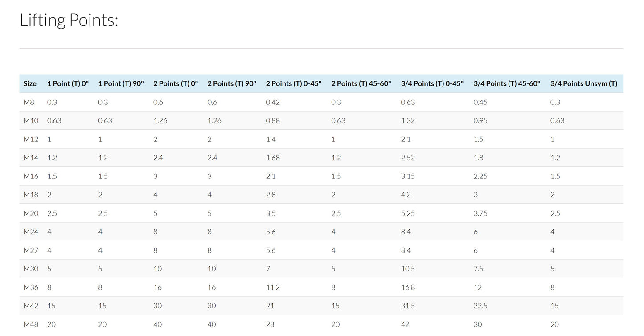Viewport: 644px width, 336px height.
Task: Click the 1.68 value in the M14 row
Action: point(272,158)
